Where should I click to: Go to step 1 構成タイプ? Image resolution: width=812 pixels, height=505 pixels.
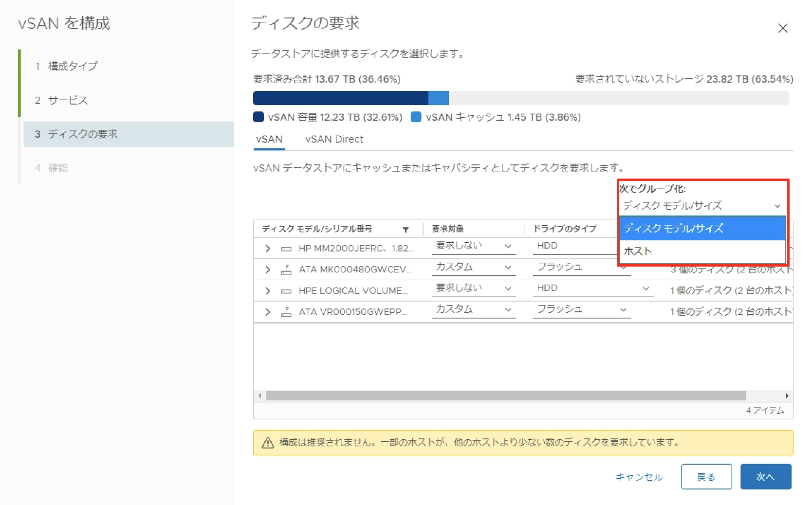tap(66, 66)
